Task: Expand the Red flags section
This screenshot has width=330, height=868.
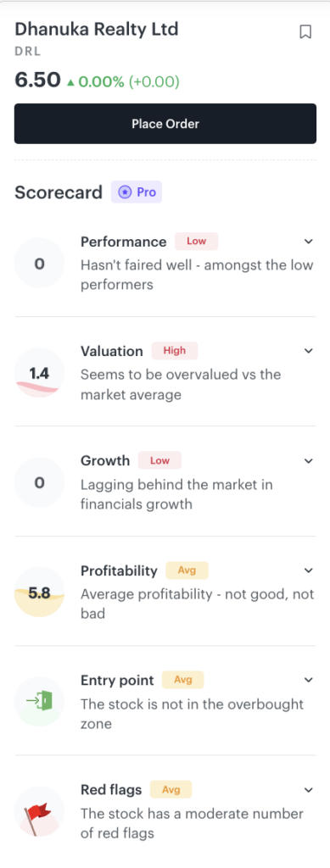Action: (309, 789)
